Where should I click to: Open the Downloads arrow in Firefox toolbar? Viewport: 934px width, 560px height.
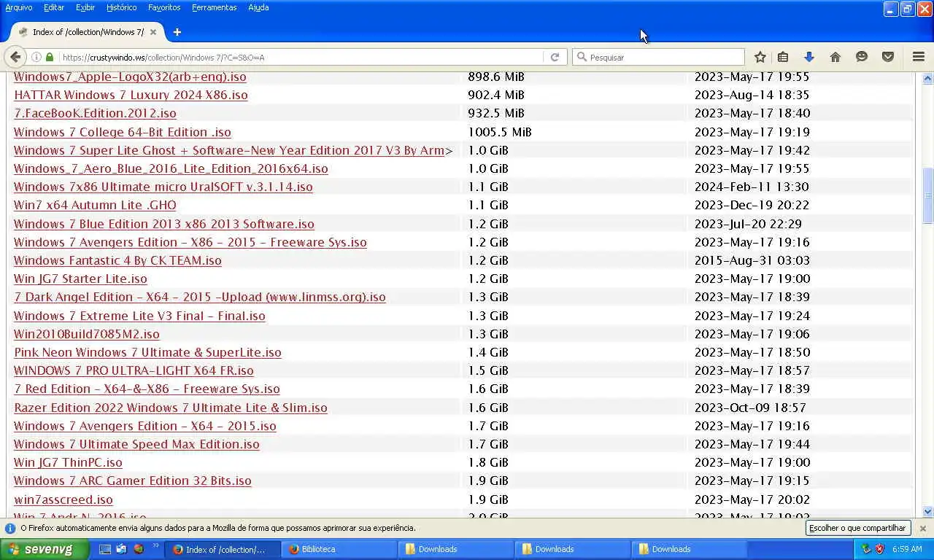click(x=808, y=57)
